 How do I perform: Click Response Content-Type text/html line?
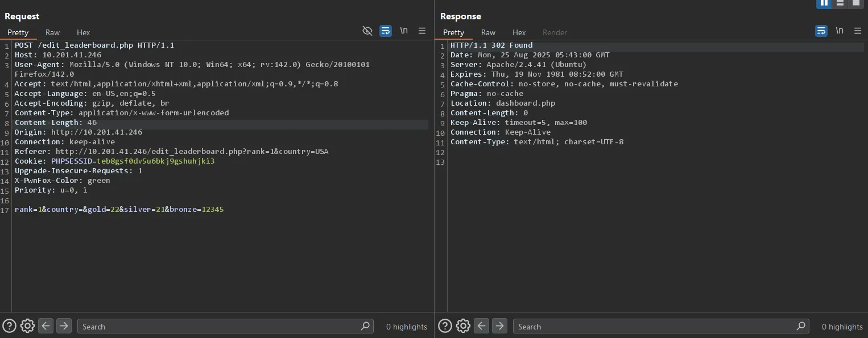537,142
